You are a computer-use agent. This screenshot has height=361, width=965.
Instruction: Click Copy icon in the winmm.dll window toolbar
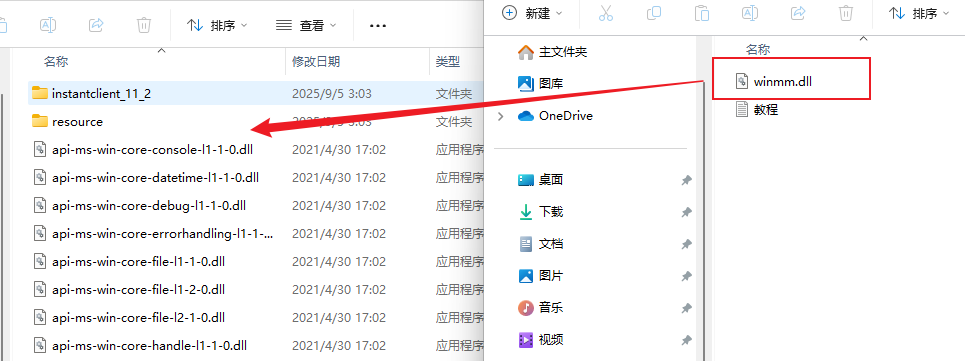[654, 13]
